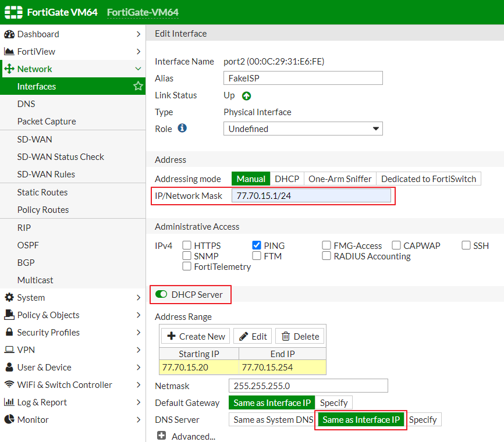The width and height of the screenshot is (504, 442).
Task: Expand the Log & Report chevron
Action: coord(139,402)
